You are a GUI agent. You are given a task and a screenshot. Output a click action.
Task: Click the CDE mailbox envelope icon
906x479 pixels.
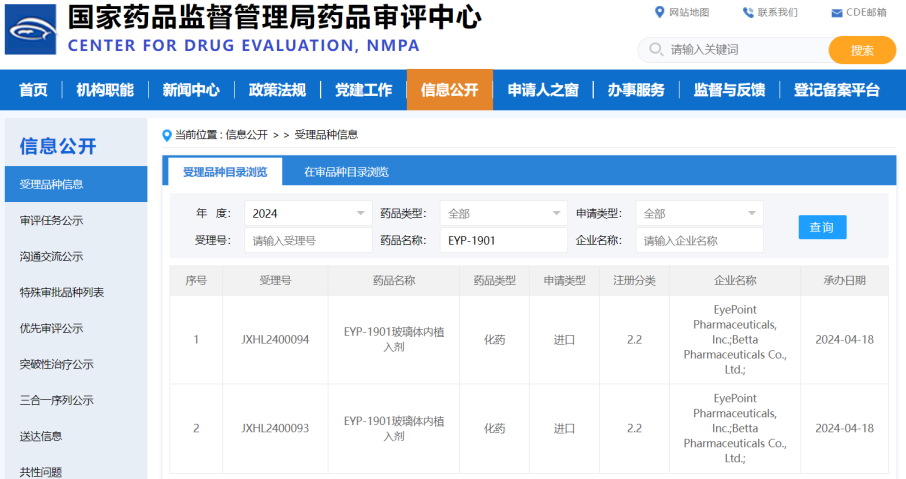837,13
